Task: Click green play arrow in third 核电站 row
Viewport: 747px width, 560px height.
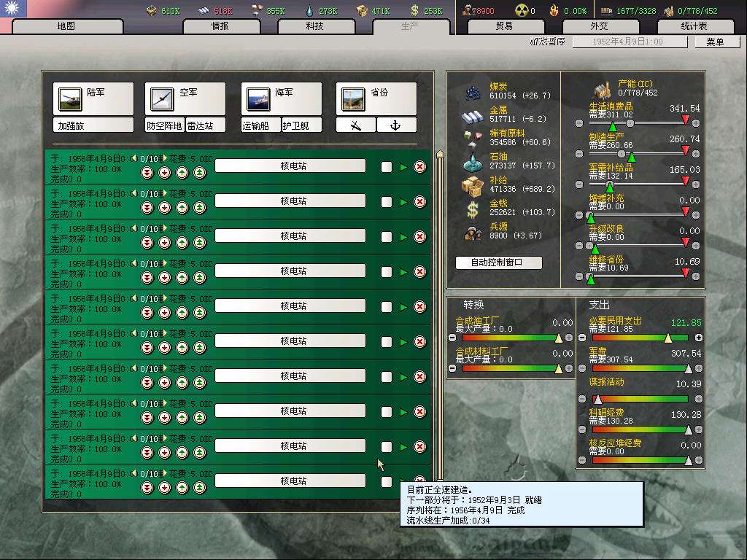Action: point(403,237)
